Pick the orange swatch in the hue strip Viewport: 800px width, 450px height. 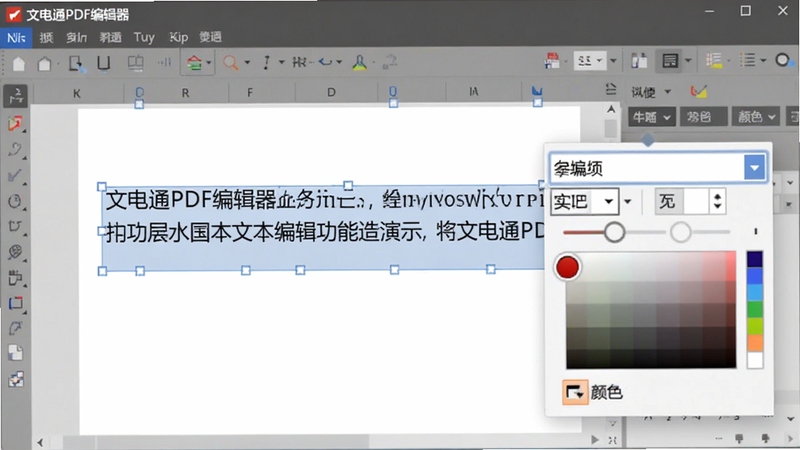click(755, 342)
